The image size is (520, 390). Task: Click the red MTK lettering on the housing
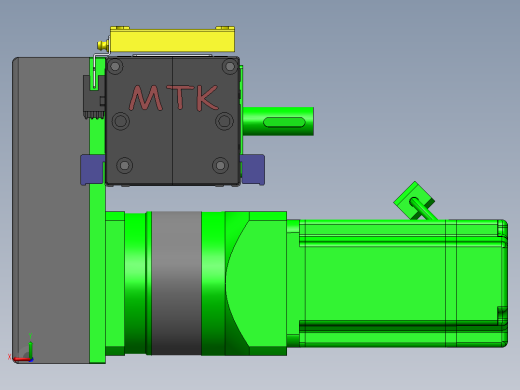(x=174, y=98)
